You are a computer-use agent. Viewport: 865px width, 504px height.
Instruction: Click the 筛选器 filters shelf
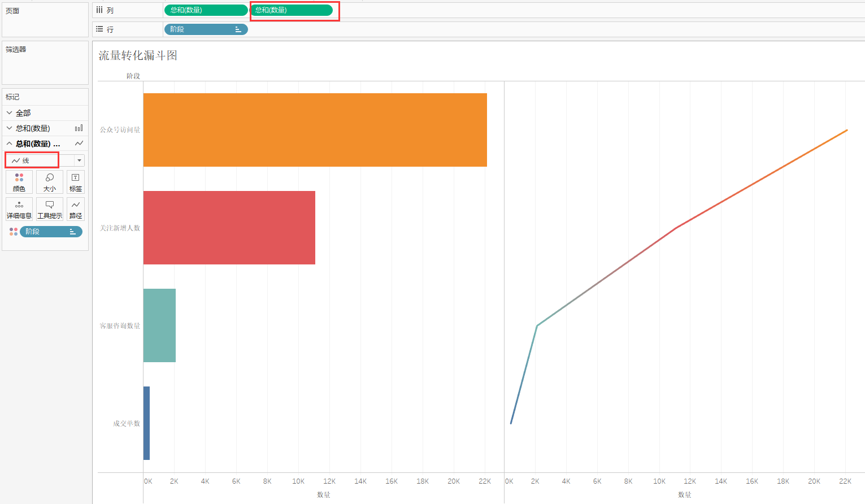(x=45, y=63)
